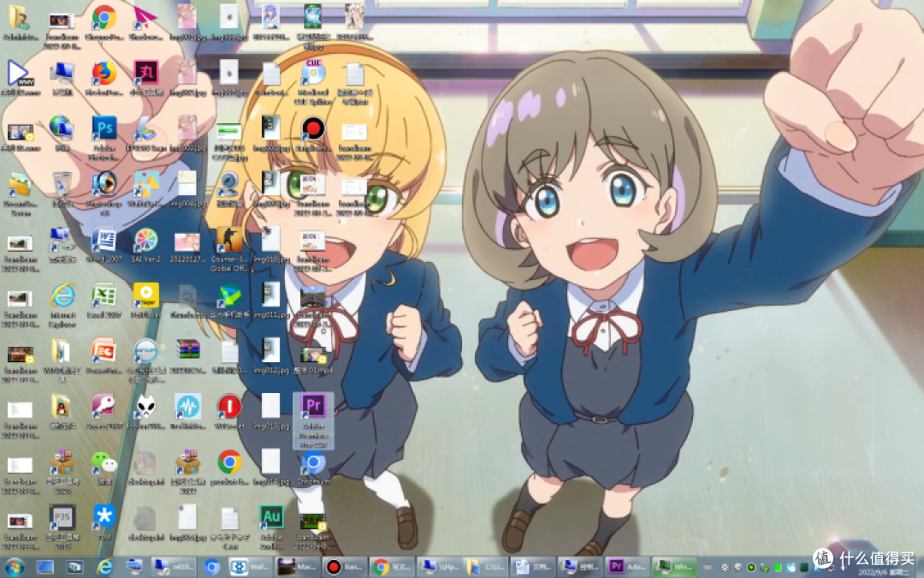The width and height of the screenshot is (924, 578).
Task: Open the img014.jpg file
Action: tap(271, 468)
